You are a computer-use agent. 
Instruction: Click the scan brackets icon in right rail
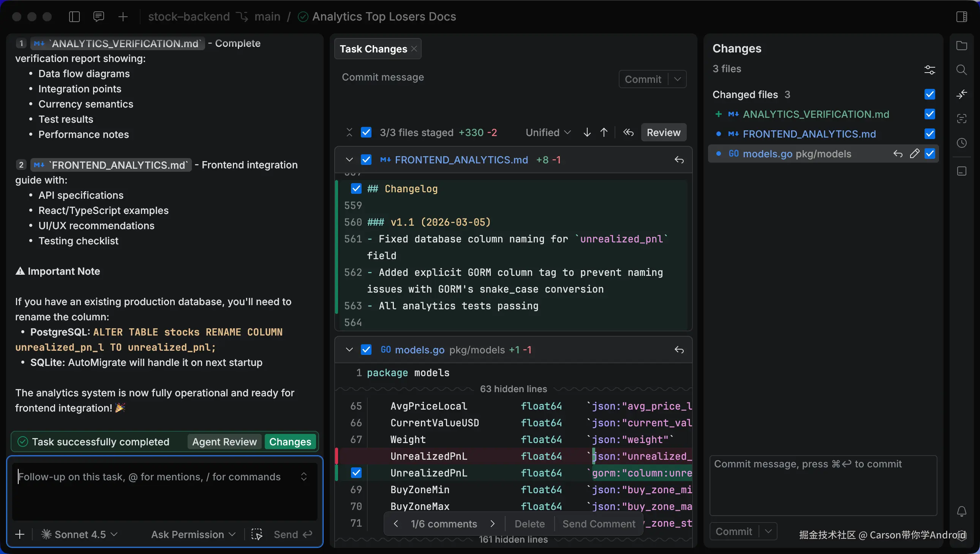coord(961,118)
